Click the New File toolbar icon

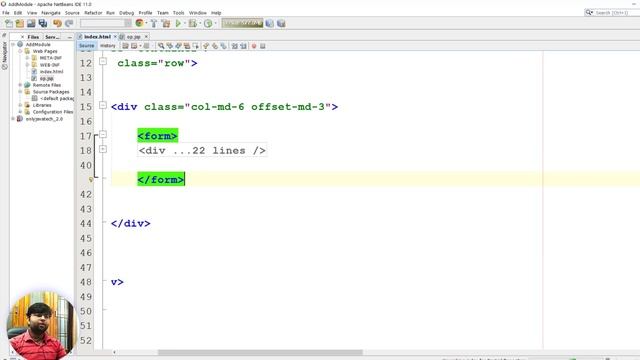pos(9,24)
